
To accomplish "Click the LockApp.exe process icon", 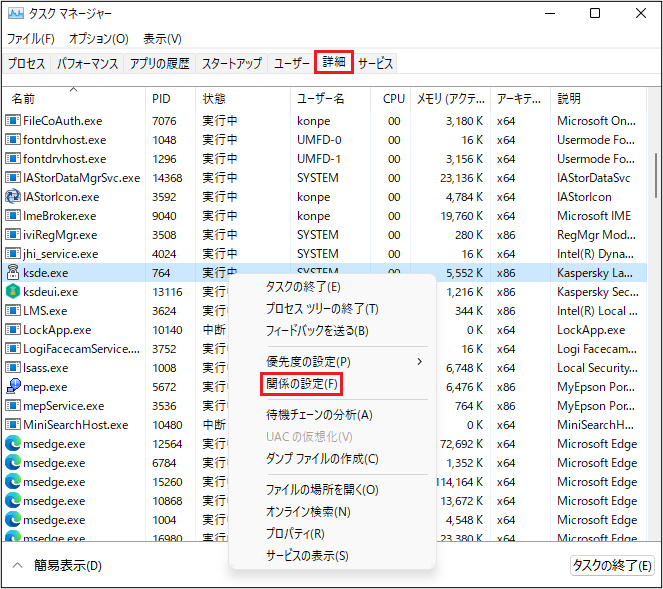I will [x=13, y=329].
